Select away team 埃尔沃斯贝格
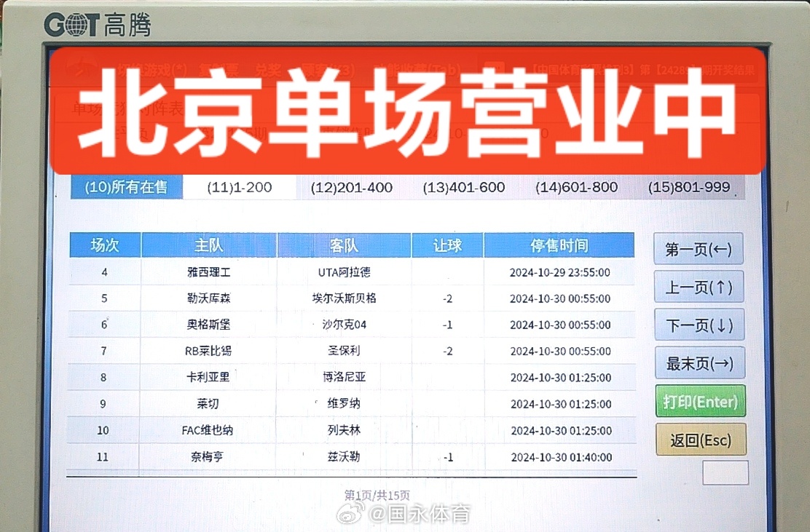810x532 pixels. [x=344, y=298]
